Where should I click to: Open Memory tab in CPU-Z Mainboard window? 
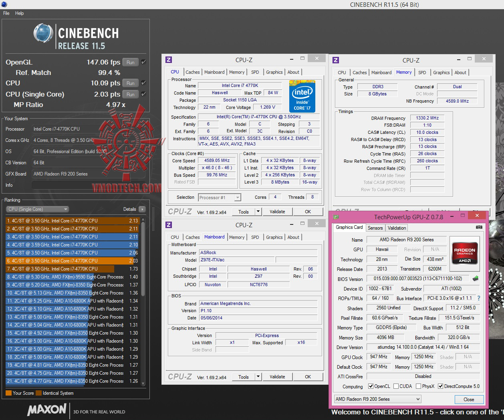tap(237, 237)
